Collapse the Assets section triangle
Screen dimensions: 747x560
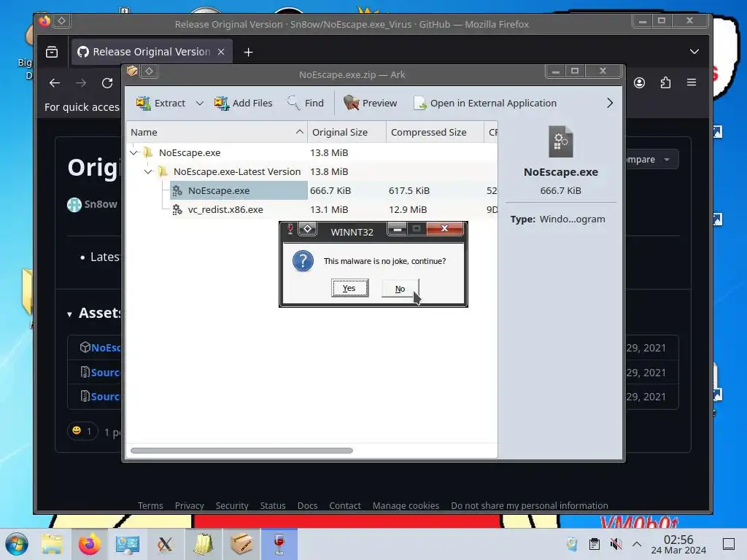[69, 314]
